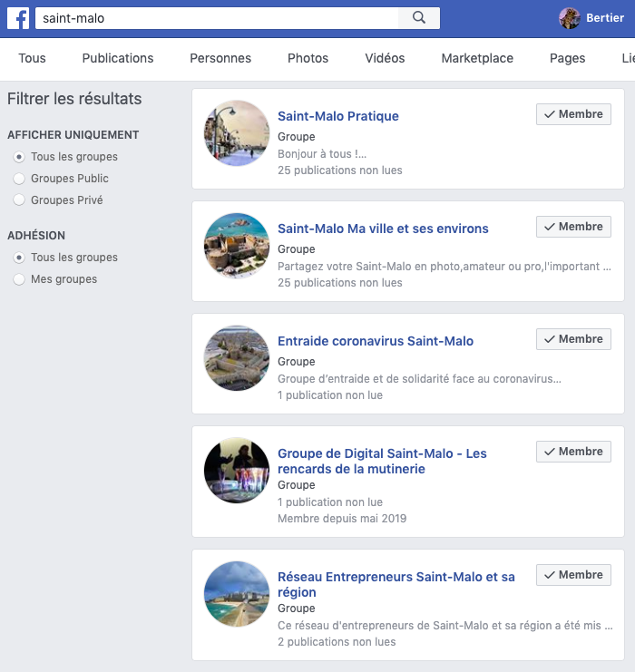
Task: Open Entraide coronavirus Saint-Malo link
Action: click(376, 341)
